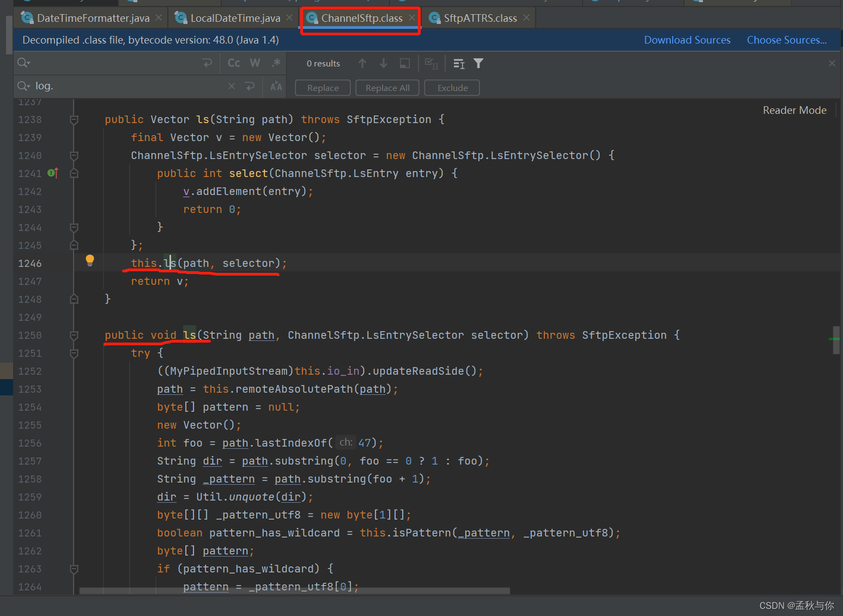This screenshot has height=616, width=843.
Task: Clear the 'log.' replace field with X
Action: pyautogui.click(x=232, y=86)
